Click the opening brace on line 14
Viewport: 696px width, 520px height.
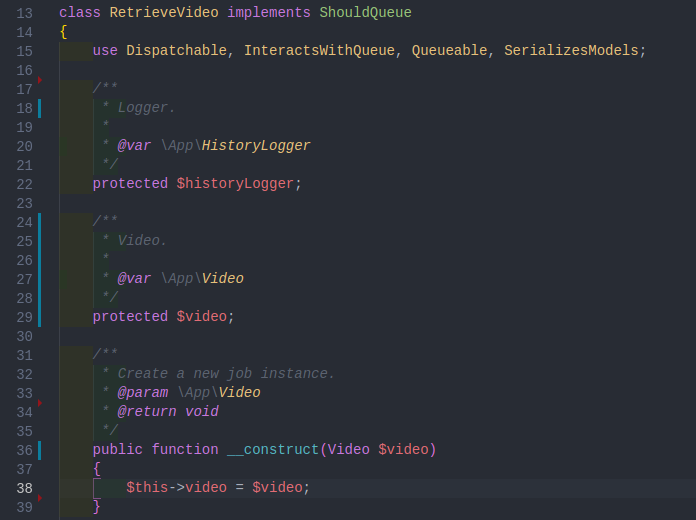coord(63,32)
